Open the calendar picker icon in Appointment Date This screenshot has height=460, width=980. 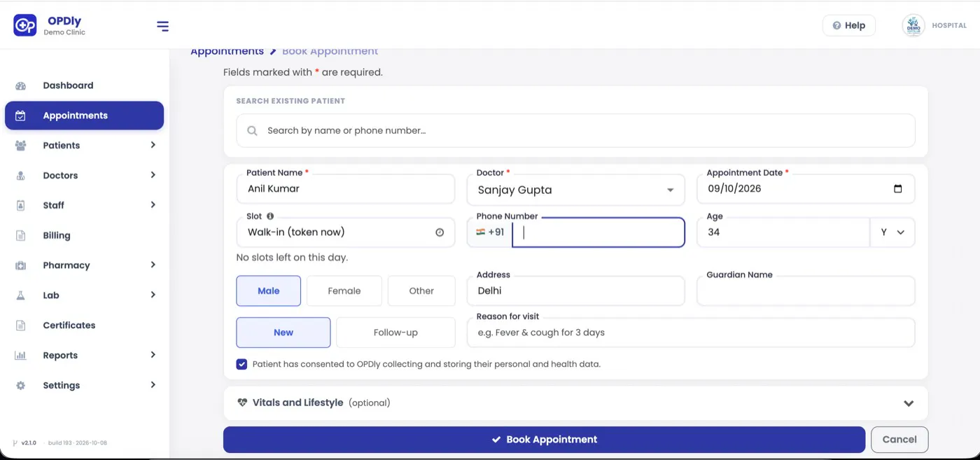[x=898, y=189]
